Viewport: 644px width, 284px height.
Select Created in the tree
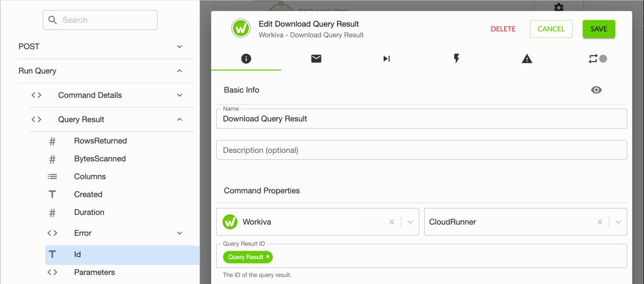tap(88, 194)
